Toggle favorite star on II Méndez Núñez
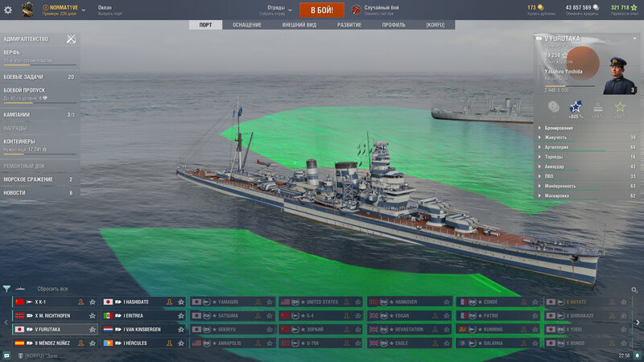Image resolution: width=644 pixels, height=362 pixels. click(x=93, y=343)
